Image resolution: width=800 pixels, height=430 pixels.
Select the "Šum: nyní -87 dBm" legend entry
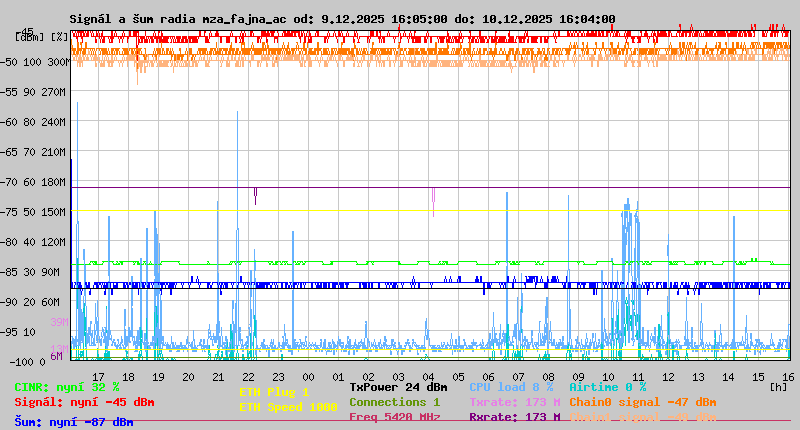74,422
